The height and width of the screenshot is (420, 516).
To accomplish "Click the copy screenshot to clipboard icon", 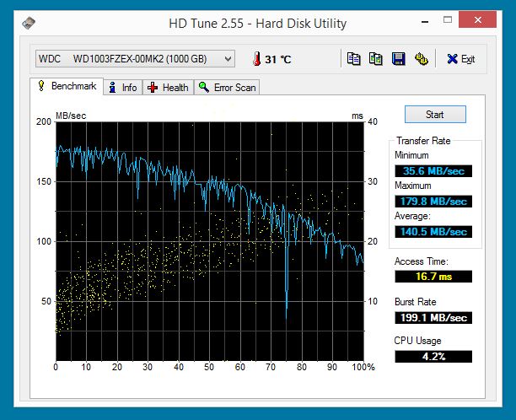I will click(x=376, y=58).
